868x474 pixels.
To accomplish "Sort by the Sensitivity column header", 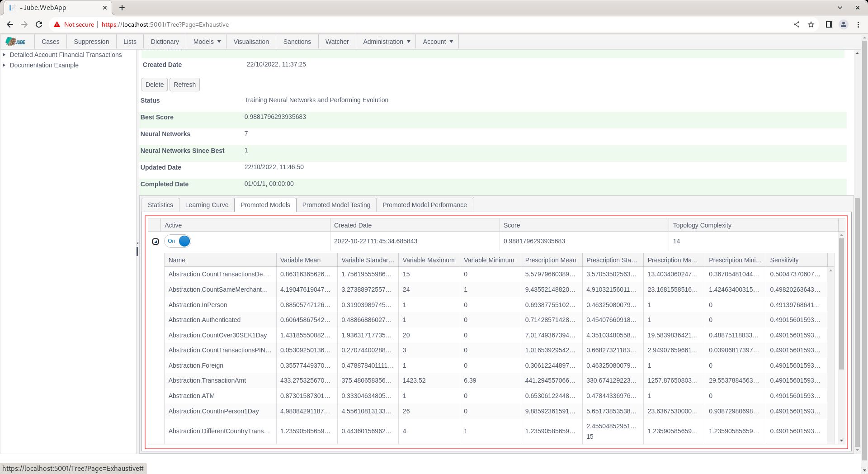I will (x=797, y=260).
